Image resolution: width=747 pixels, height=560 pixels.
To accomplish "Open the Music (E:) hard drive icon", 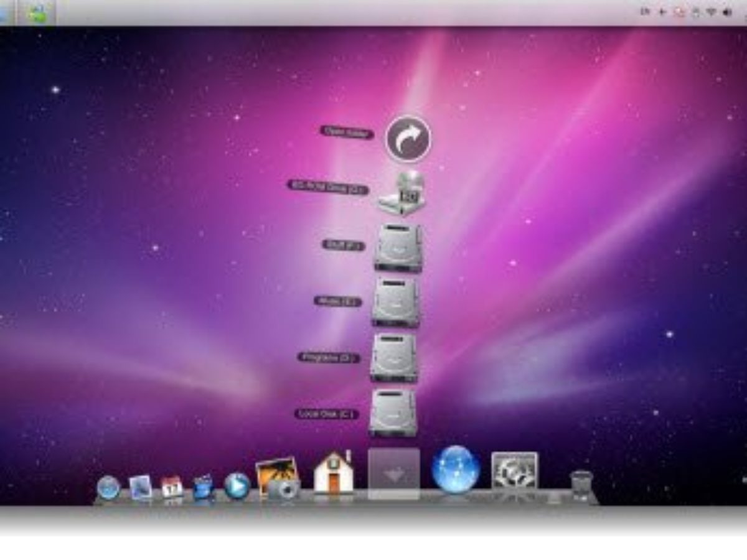I will tap(397, 302).
